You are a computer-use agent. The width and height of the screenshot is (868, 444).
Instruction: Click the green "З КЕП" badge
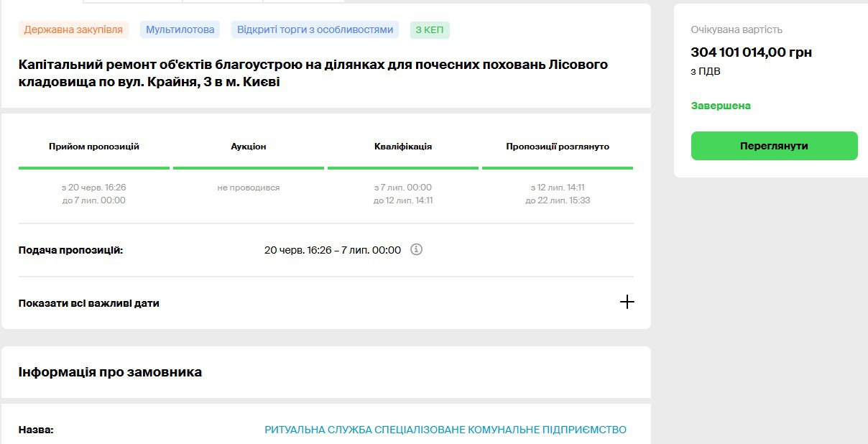430,29
